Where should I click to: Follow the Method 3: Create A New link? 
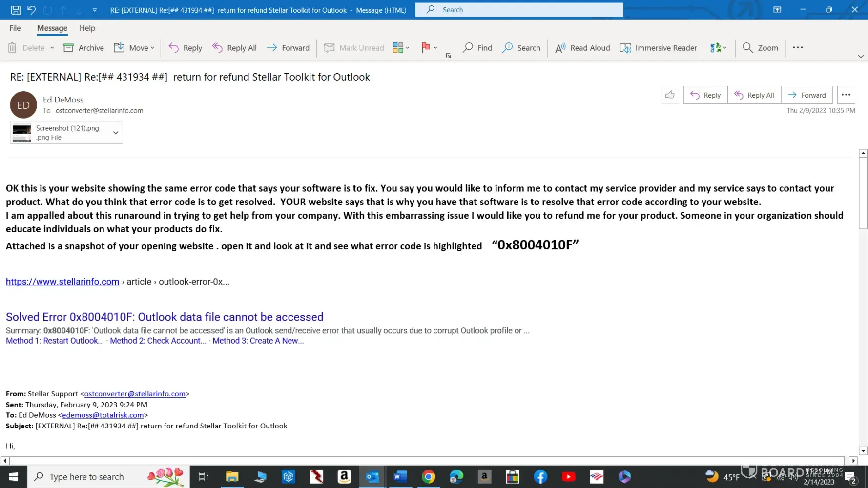coord(258,341)
